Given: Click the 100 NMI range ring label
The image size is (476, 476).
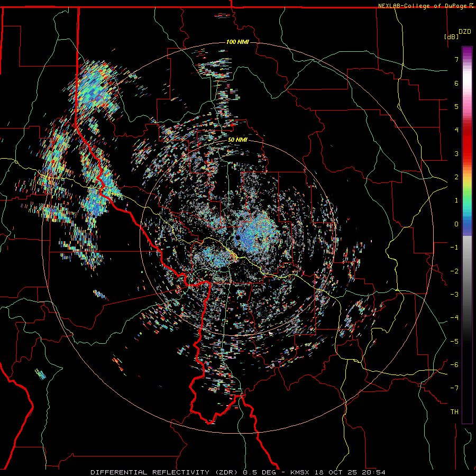Looking at the screenshot, I should point(237,42).
